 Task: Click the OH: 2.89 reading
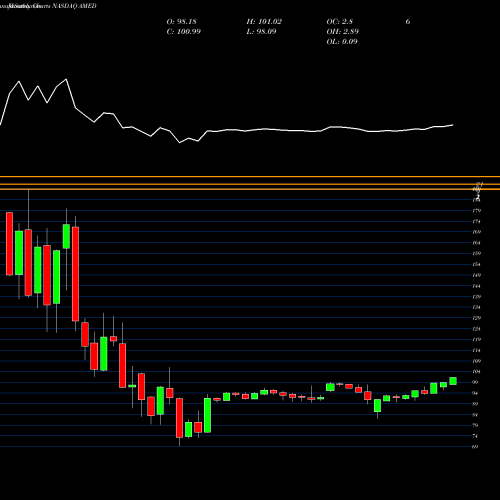pyautogui.click(x=343, y=32)
